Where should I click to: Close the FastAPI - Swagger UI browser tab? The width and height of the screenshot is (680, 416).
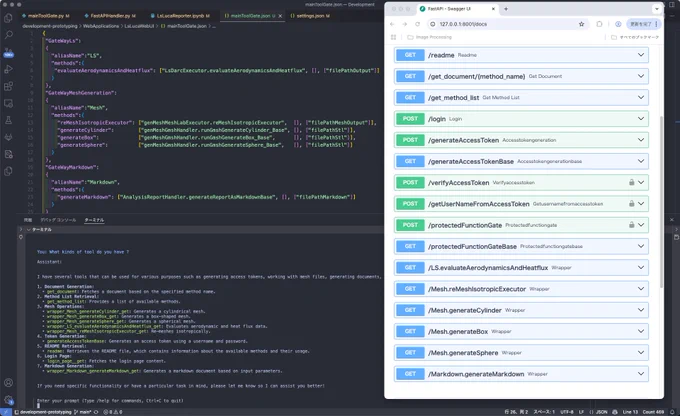(493, 9)
